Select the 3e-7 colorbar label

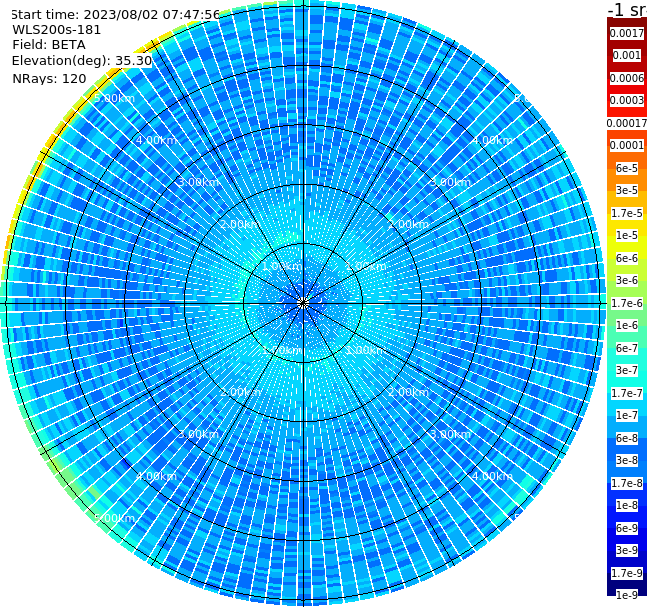coord(627,370)
